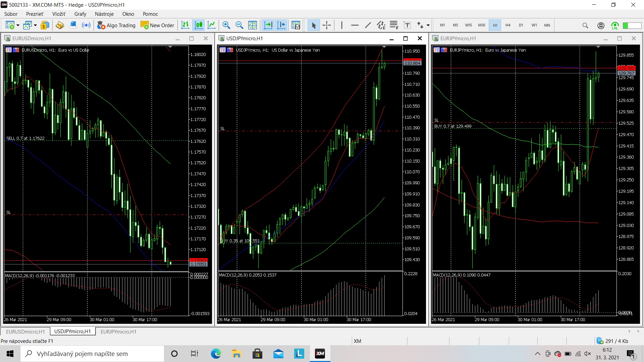
Task: Click BUY 0.7 at 129.499 order label
Action: (453, 126)
